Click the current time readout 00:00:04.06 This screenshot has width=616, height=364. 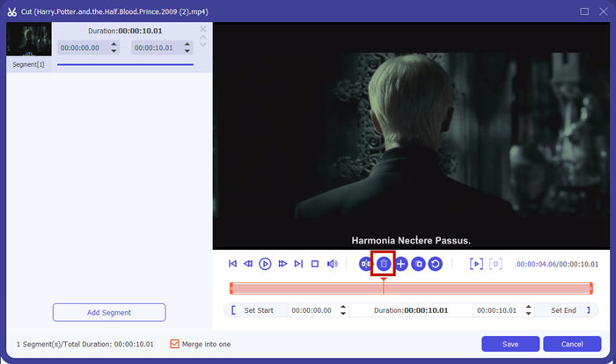pyautogui.click(x=536, y=265)
